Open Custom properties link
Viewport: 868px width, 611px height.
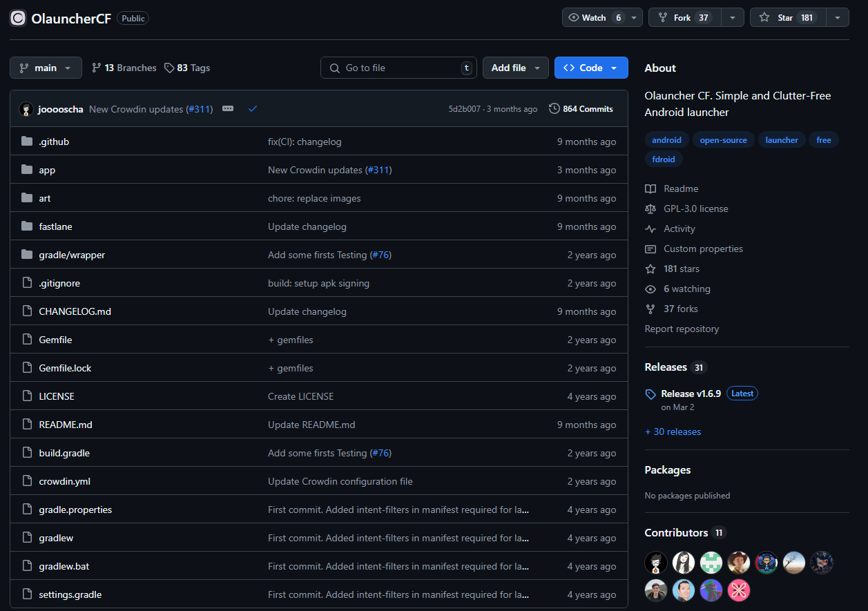coord(694,249)
